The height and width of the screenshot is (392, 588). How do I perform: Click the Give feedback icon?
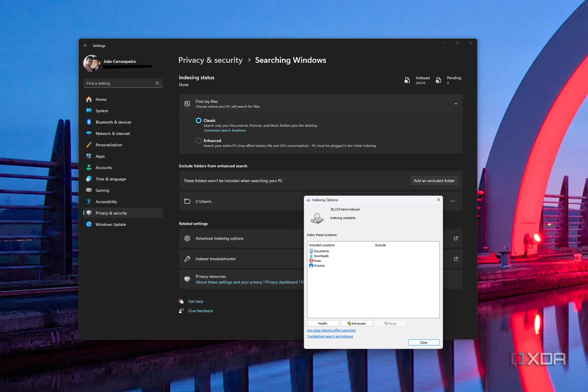(181, 311)
